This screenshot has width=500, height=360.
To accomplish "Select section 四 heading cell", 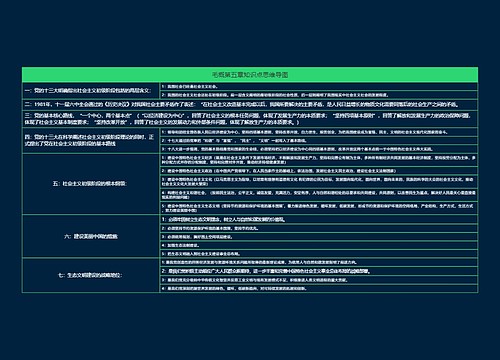I will [91, 140].
